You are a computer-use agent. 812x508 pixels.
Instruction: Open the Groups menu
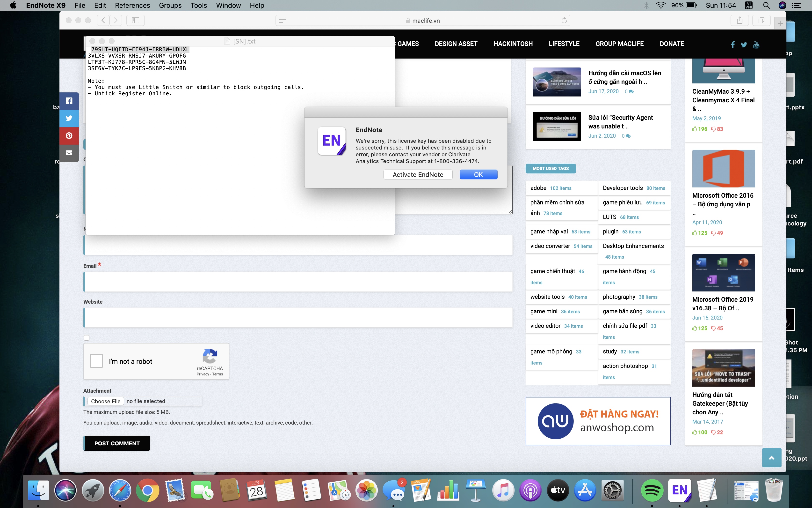[x=170, y=5]
